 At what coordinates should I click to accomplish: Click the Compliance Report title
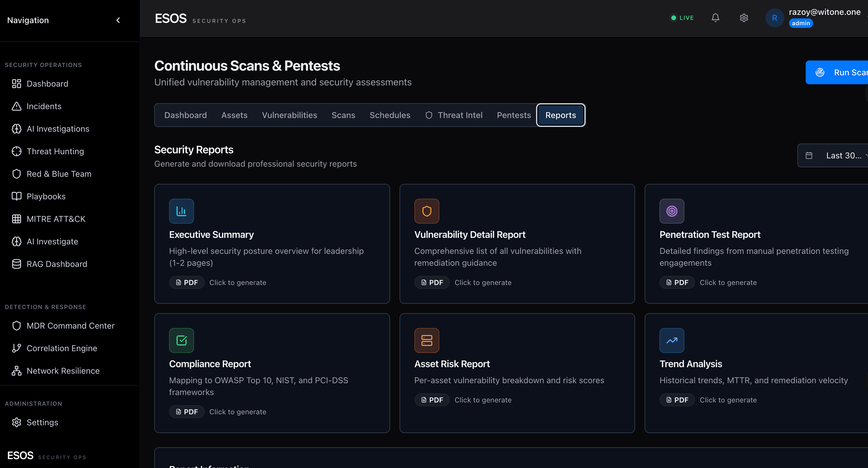coord(210,364)
